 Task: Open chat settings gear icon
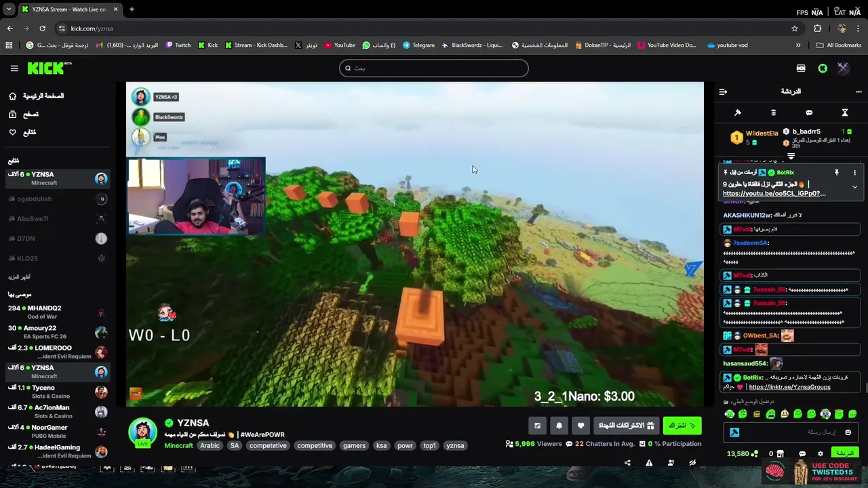[x=821, y=454]
